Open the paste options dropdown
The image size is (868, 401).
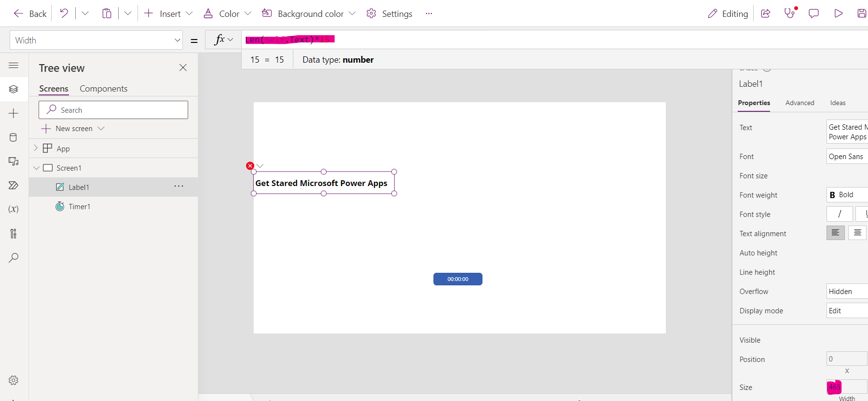pos(128,13)
